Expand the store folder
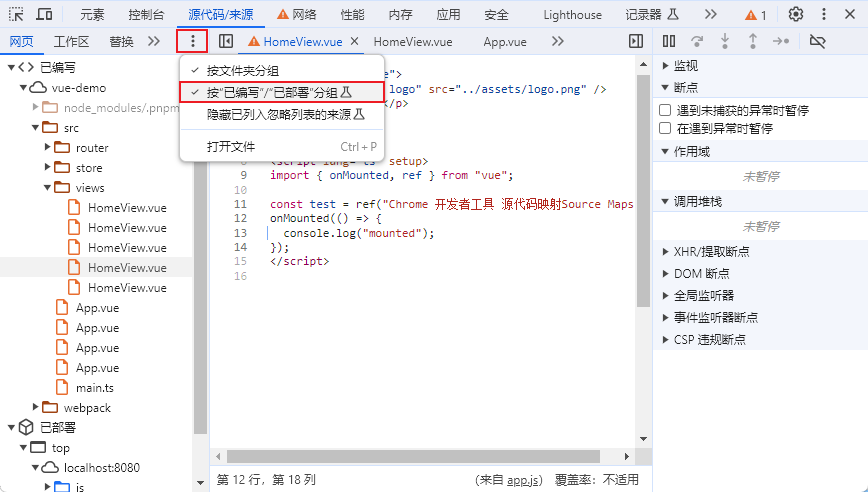Image resolution: width=868 pixels, height=492 pixels. pyautogui.click(x=48, y=167)
